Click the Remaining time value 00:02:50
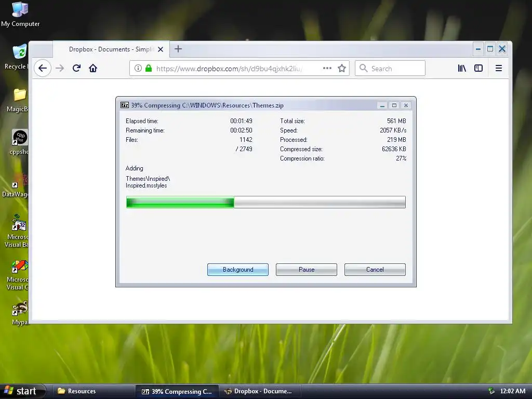Viewport: 532px width, 399px height. pyautogui.click(x=241, y=130)
